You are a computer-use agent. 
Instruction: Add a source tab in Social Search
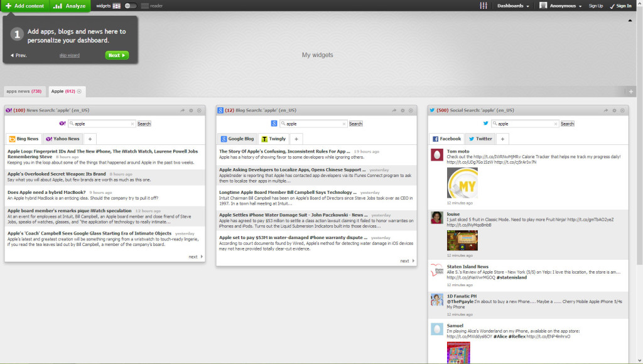tap(503, 139)
